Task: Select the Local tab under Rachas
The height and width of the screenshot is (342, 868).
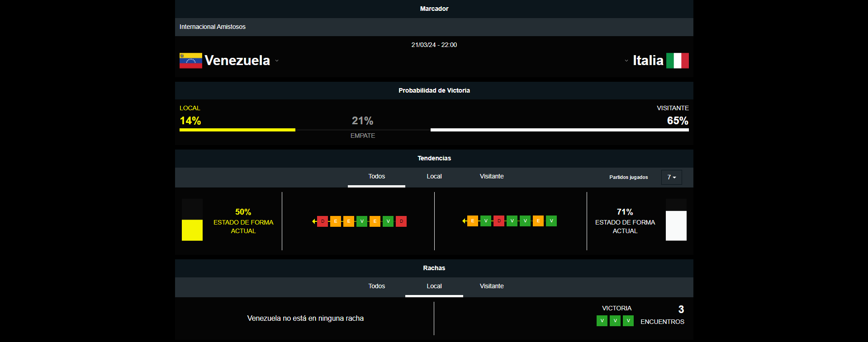Action: (434, 286)
